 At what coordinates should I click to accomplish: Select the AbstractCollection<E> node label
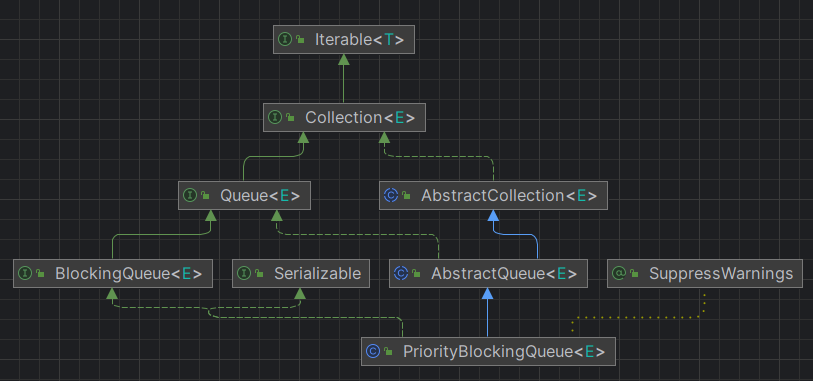pyautogui.click(x=509, y=195)
